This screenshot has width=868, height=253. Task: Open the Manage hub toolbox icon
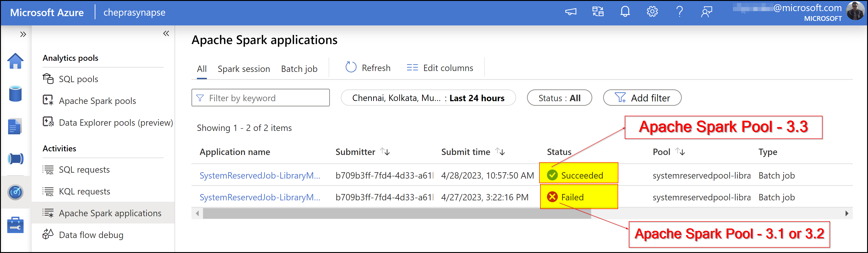(x=15, y=225)
